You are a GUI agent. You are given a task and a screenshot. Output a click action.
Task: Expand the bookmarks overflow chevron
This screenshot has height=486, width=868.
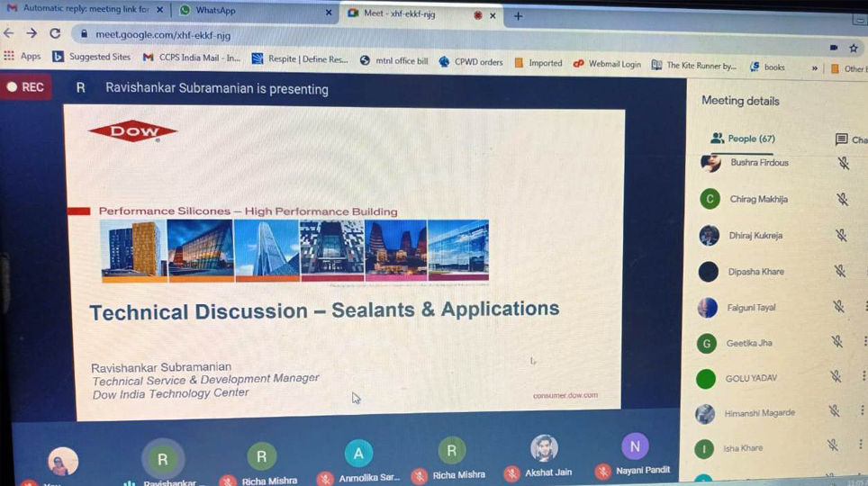(814, 68)
